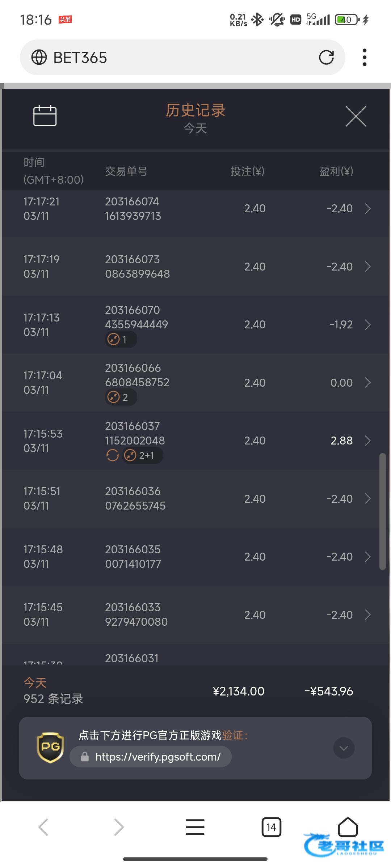Collapse PG verification banner with down chevron
Viewport: 391px width, 868px height.
tap(344, 748)
